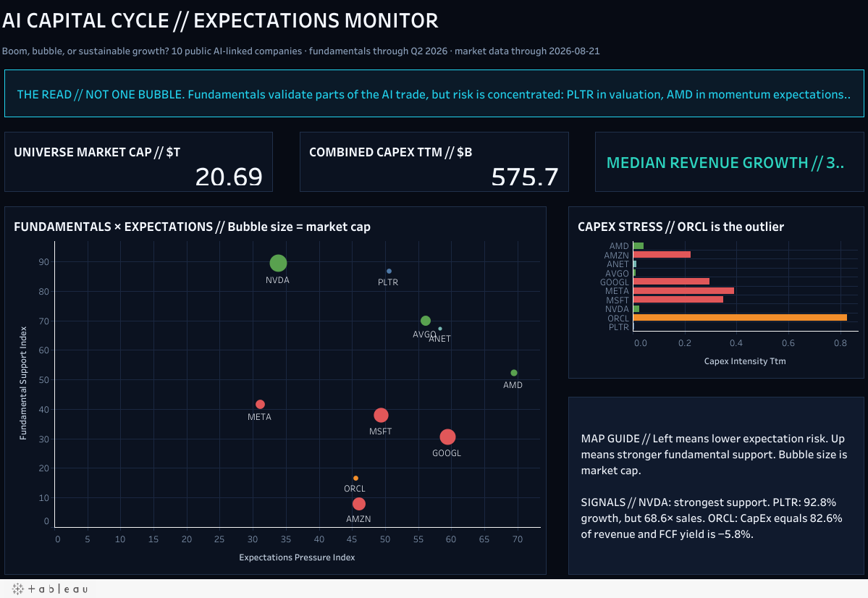Select the AMD bubble in scatter plot
Image resolution: width=868 pixels, height=598 pixels.
[x=514, y=373]
